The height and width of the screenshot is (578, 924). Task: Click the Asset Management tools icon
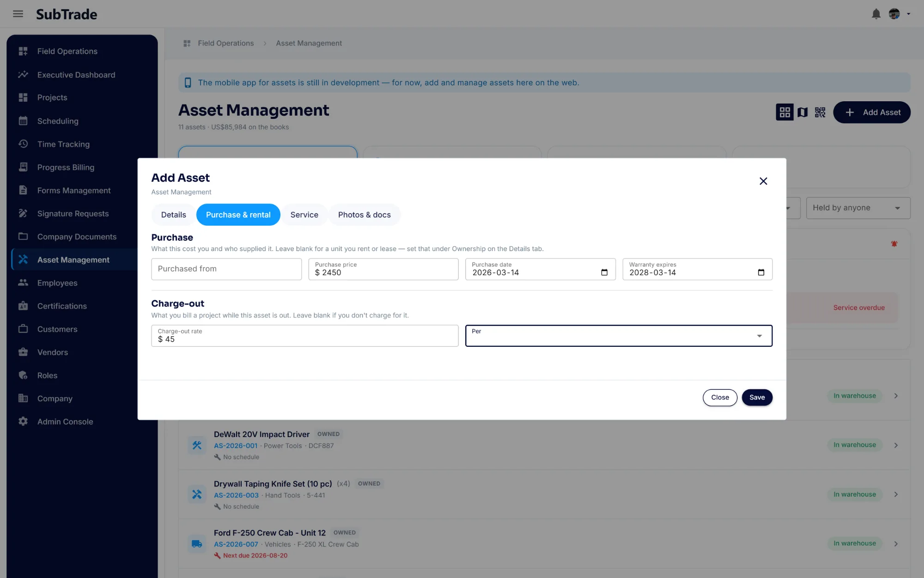(23, 259)
